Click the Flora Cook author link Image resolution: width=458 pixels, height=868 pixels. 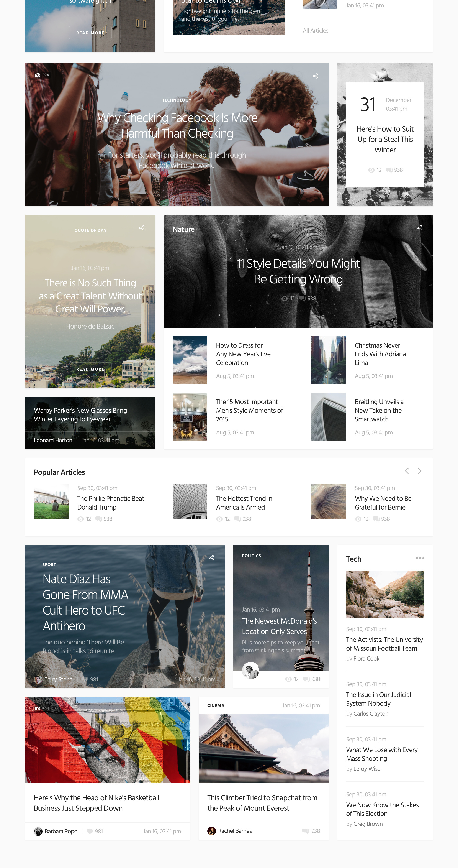pyautogui.click(x=366, y=659)
